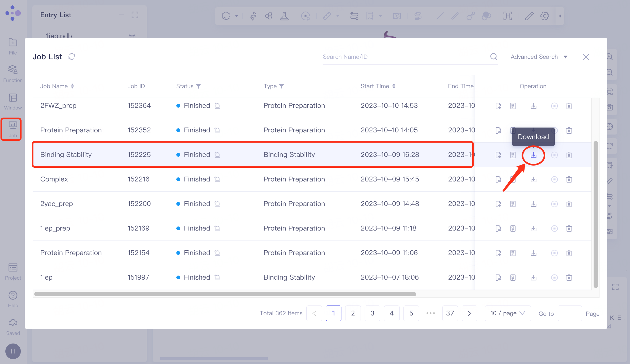Image resolution: width=630 pixels, height=364 pixels.
Task: Refresh the Job List
Action: [72, 57]
